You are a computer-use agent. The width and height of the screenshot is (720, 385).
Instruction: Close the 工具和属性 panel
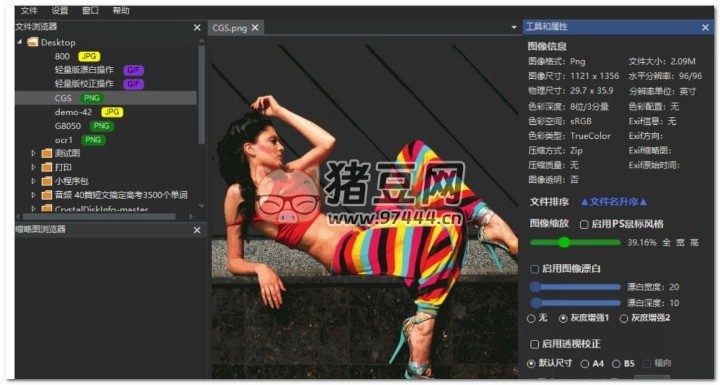[x=705, y=28]
